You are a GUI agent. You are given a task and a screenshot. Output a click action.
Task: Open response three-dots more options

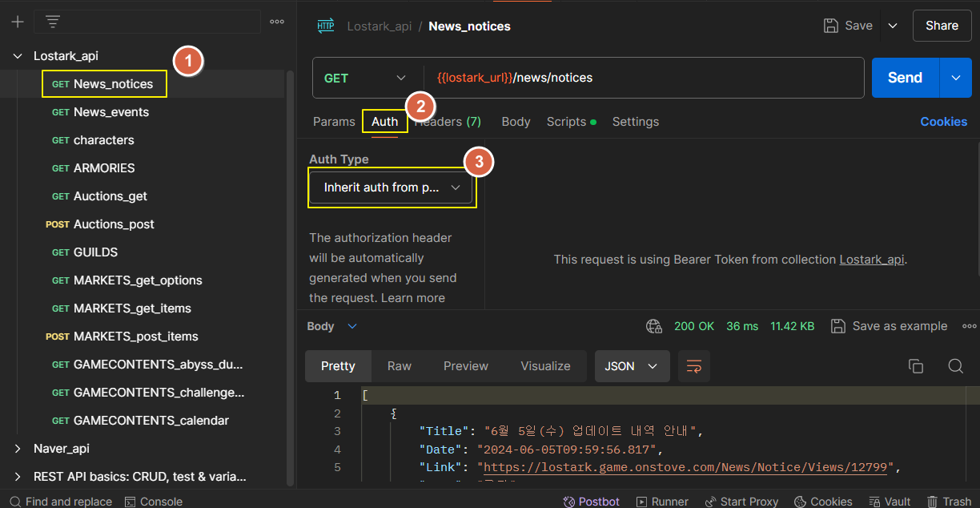969,326
